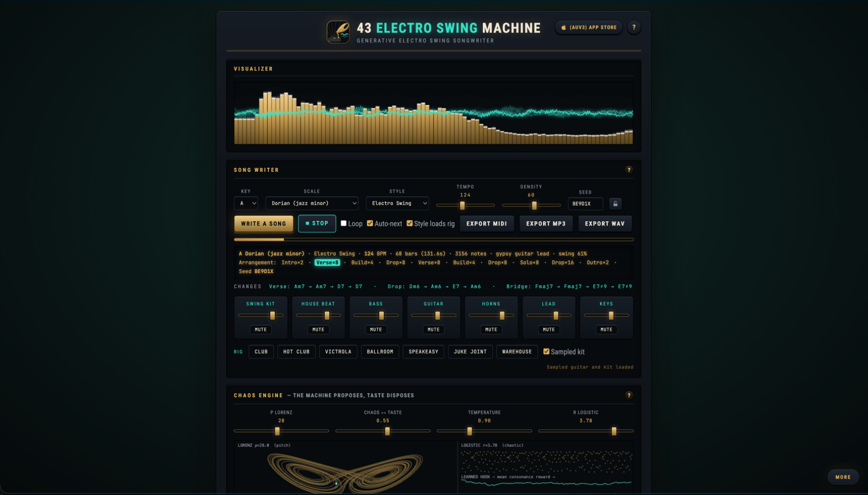Viewport: 868px width, 495px height.
Task: Click Export WAV button
Action: (x=605, y=224)
